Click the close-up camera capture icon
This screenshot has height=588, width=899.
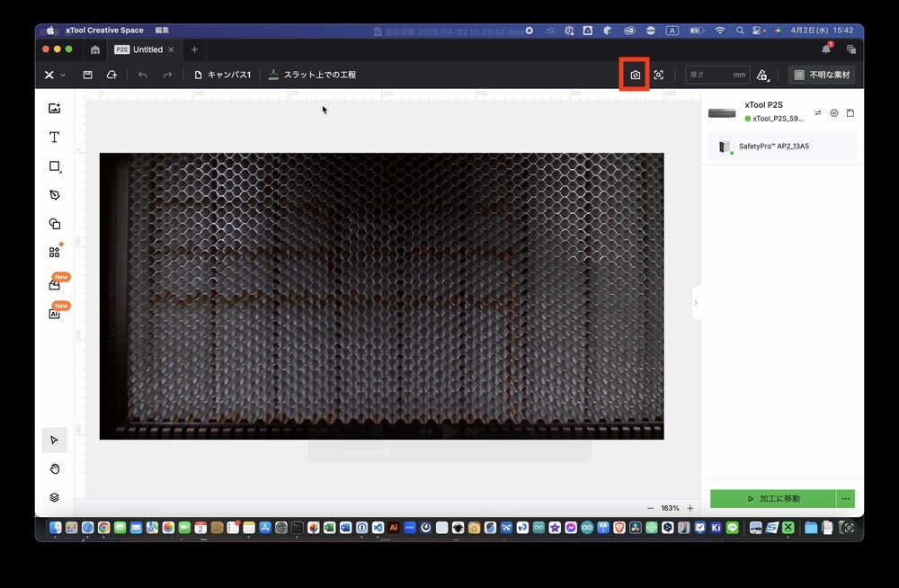(x=659, y=75)
